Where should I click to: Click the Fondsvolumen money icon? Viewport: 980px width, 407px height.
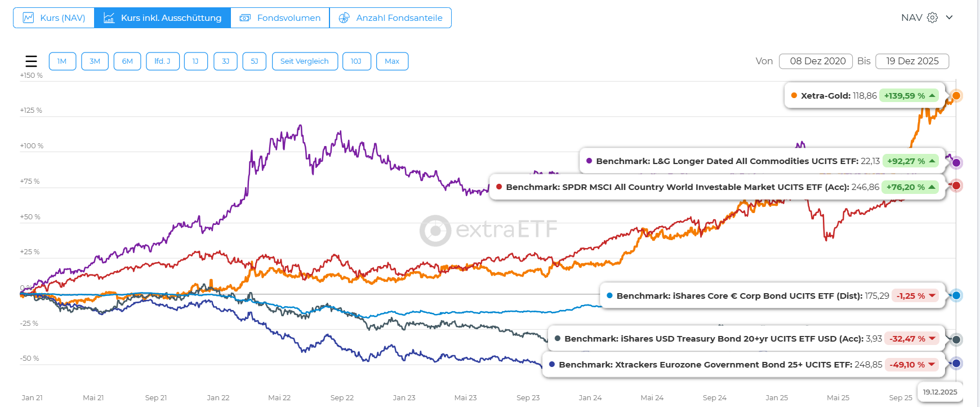245,17
